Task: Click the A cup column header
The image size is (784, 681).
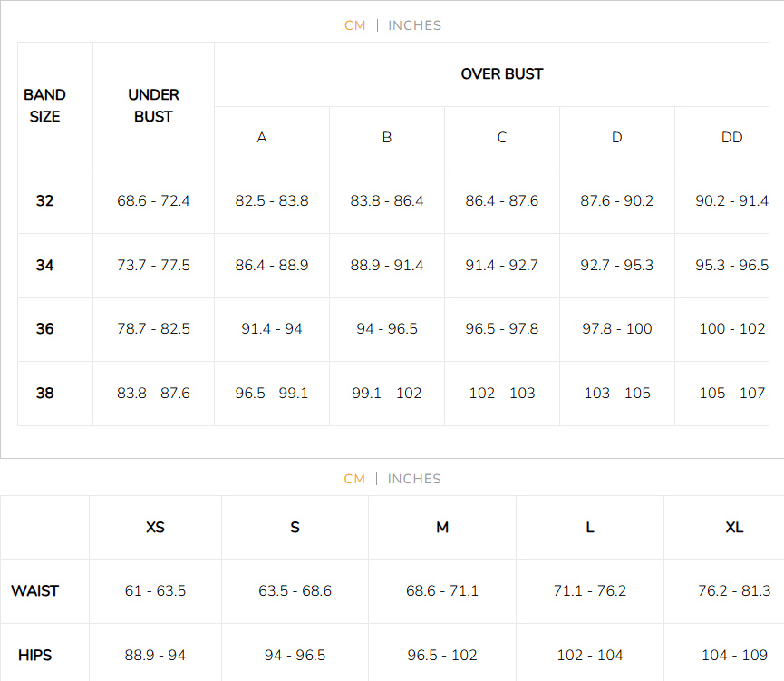Action: [x=262, y=138]
